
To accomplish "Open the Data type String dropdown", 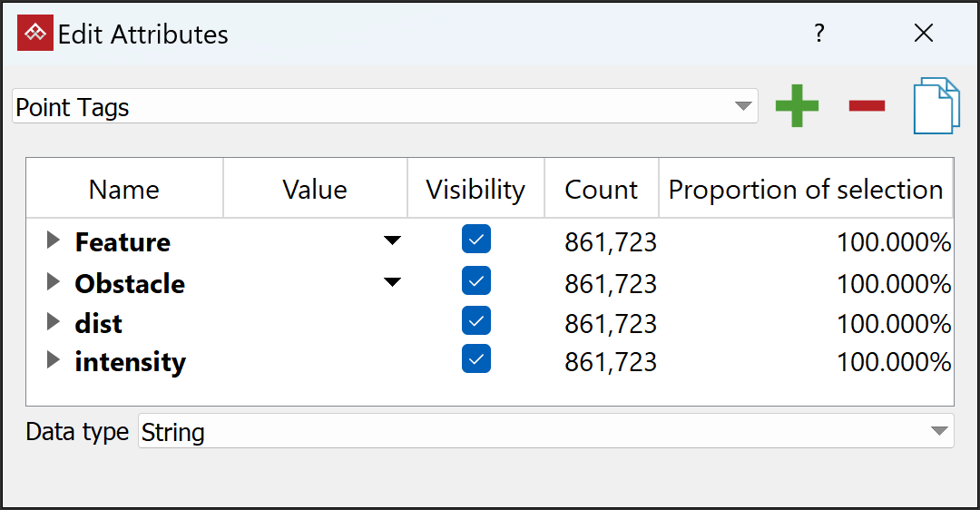I will coord(545,431).
